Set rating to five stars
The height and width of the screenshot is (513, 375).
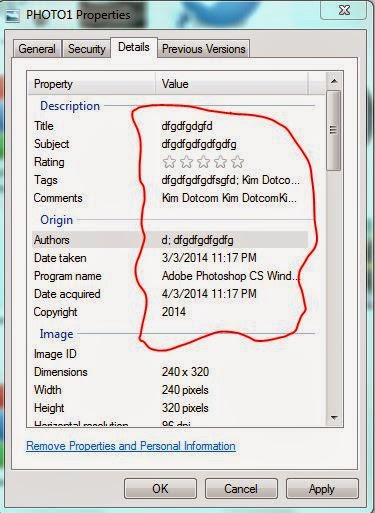(x=237, y=162)
